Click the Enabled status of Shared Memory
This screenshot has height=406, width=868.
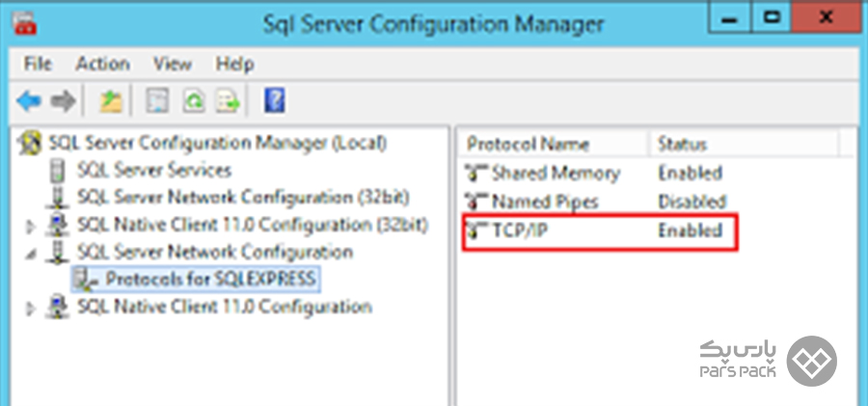(x=691, y=174)
